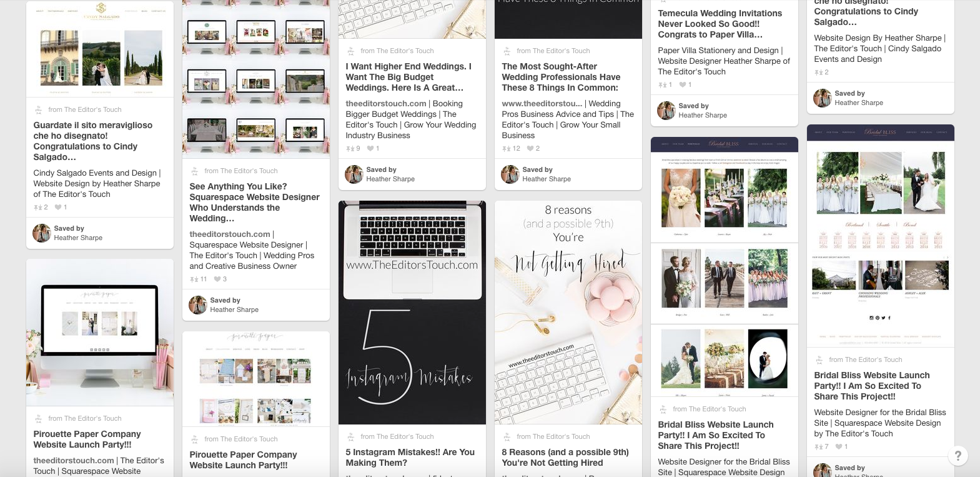Open Pirouette Paper stationery grid screenshot pin
The image size is (980, 477).
click(256, 379)
